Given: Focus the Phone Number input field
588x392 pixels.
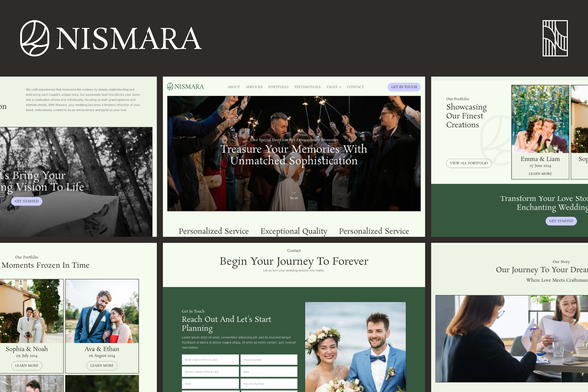Looking at the screenshot, I should point(269,360).
